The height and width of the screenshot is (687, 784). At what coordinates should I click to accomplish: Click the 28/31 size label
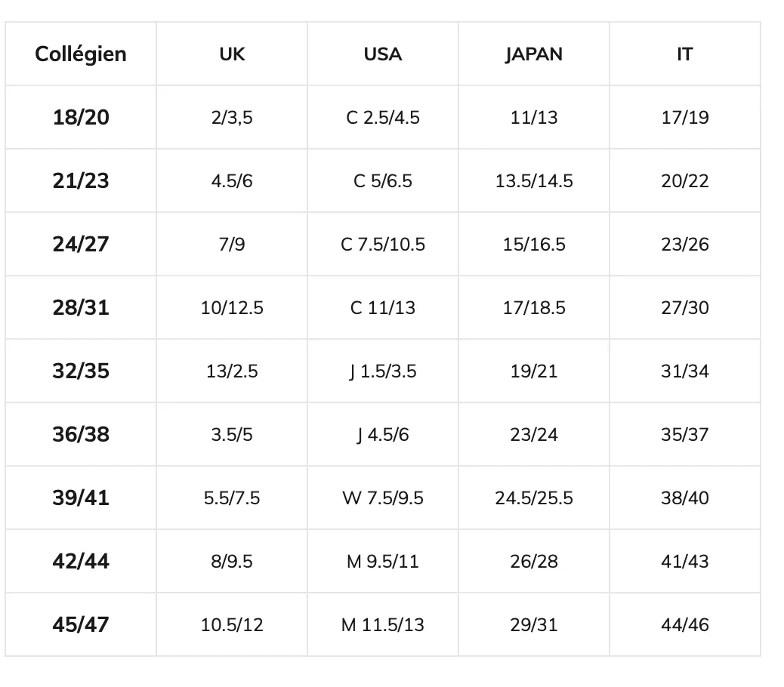coord(81,308)
